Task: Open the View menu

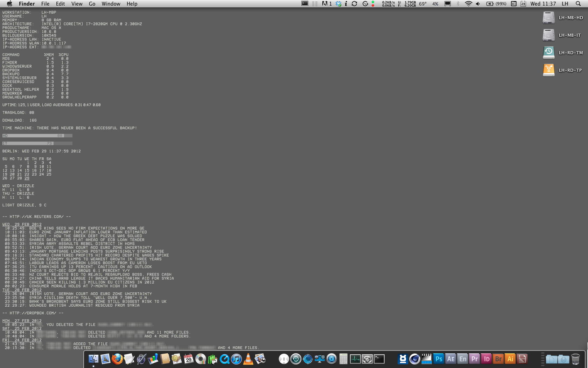Action: click(x=77, y=4)
